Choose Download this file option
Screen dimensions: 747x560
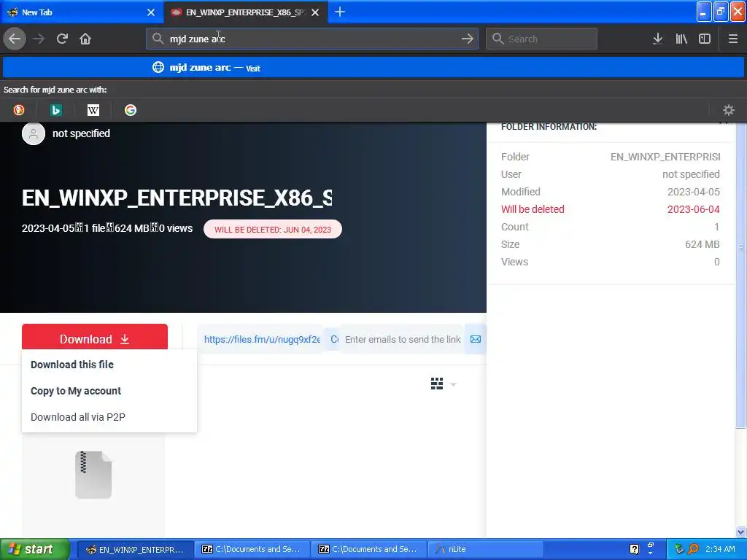72,365
